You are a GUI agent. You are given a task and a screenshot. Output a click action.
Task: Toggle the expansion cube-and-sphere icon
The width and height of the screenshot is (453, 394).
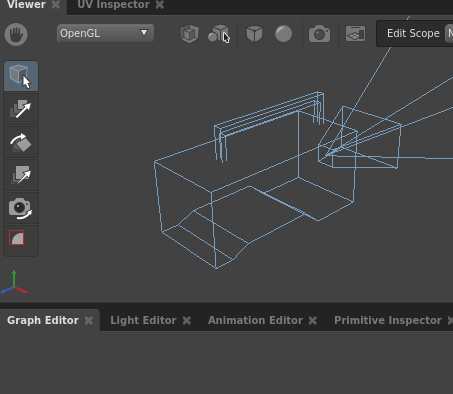coord(218,33)
